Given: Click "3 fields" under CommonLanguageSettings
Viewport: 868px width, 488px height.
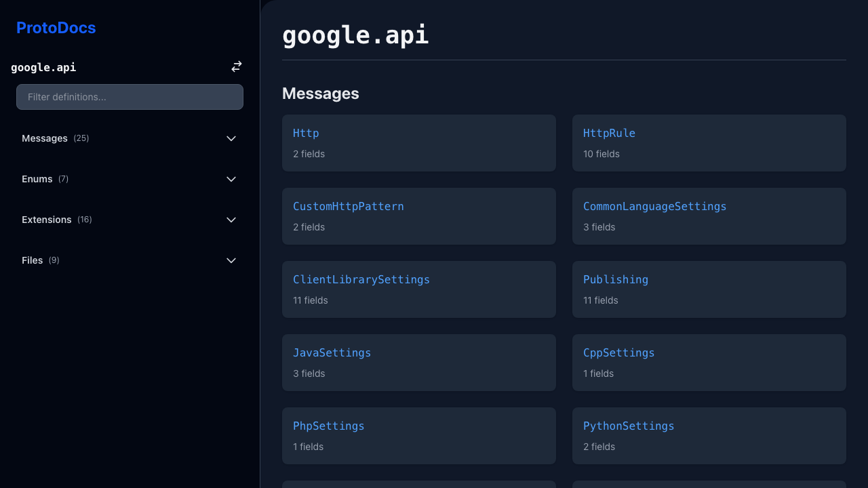Looking at the screenshot, I should coord(599,227).
